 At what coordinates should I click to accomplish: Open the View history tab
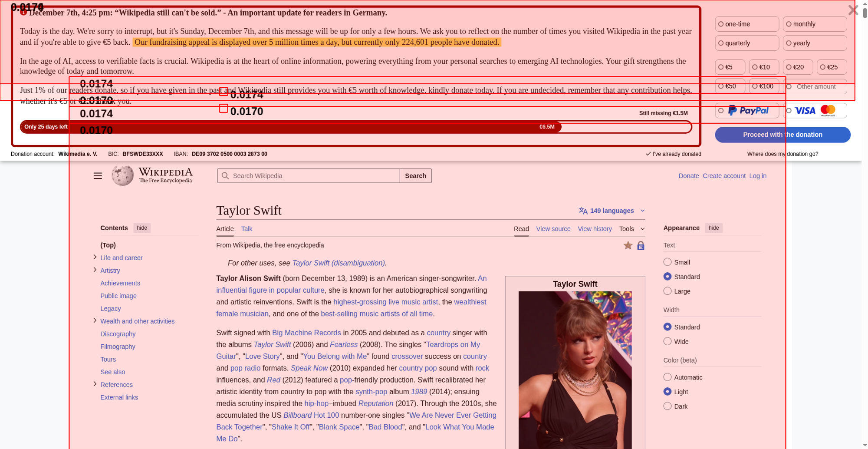coord(595,229)
